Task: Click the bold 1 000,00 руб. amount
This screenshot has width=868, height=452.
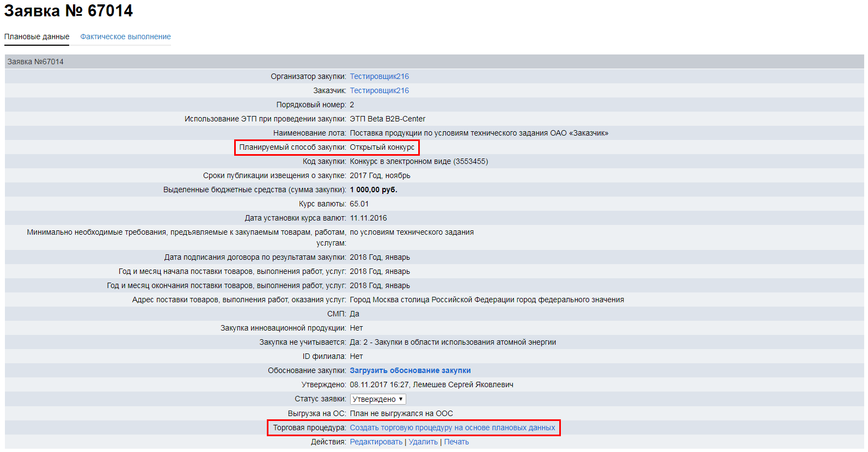Action: click(373, 190)
